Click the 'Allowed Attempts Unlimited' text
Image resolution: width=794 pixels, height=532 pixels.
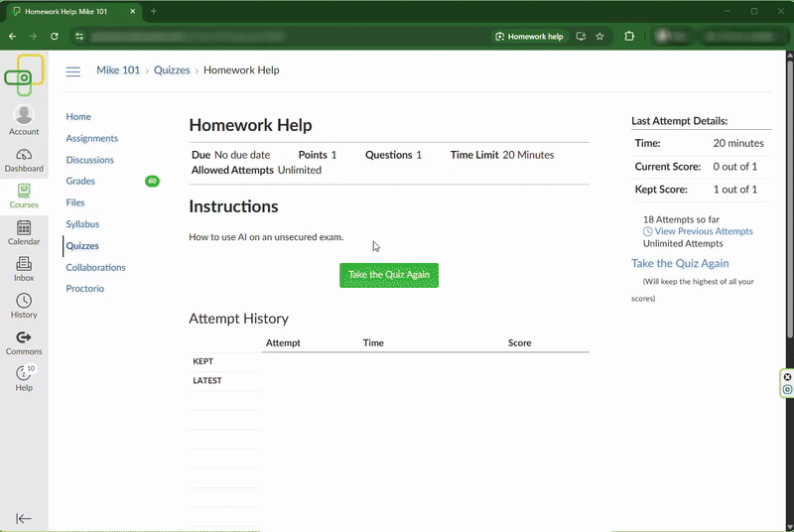click(256, 170)
